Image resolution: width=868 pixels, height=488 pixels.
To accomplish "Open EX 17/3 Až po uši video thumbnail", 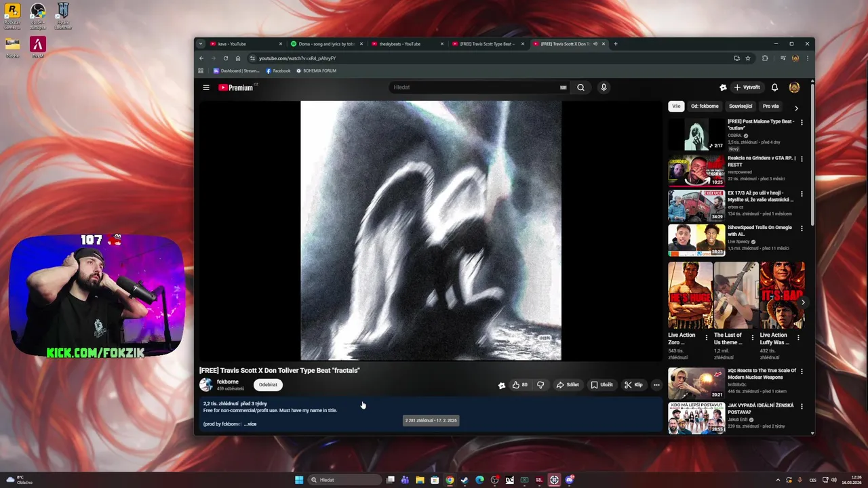I will (696, 205).
